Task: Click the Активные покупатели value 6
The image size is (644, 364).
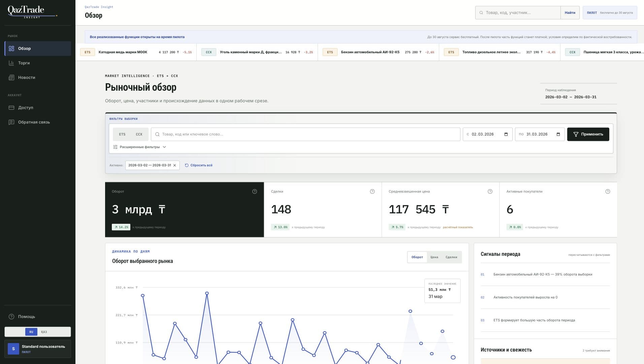Action: click(x=510, y=210)
